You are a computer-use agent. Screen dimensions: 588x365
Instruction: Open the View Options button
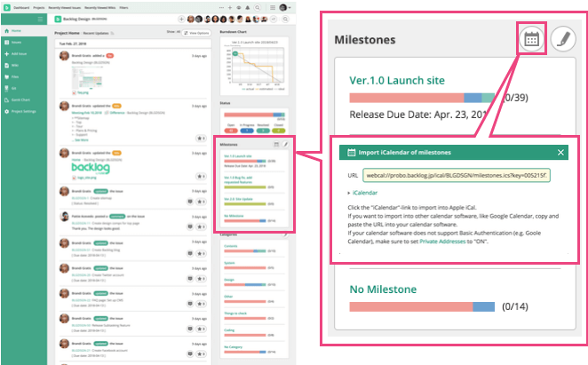point(196,33)
